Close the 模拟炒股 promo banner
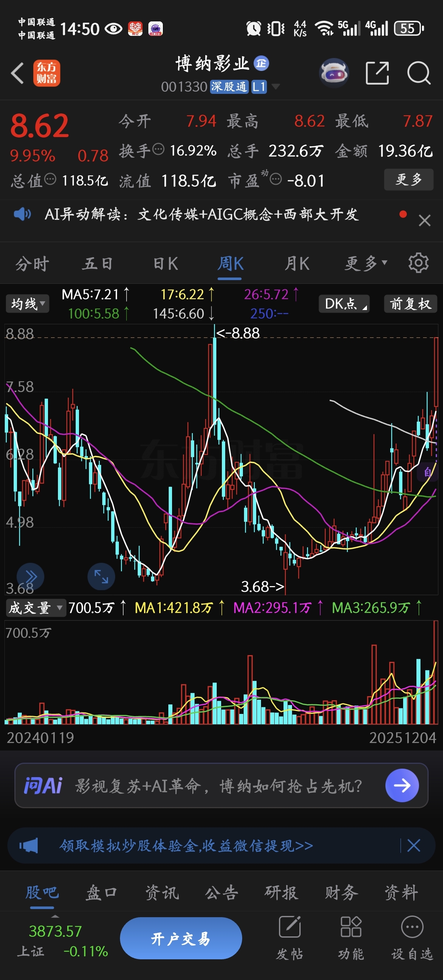 click(x=413, y=845)
